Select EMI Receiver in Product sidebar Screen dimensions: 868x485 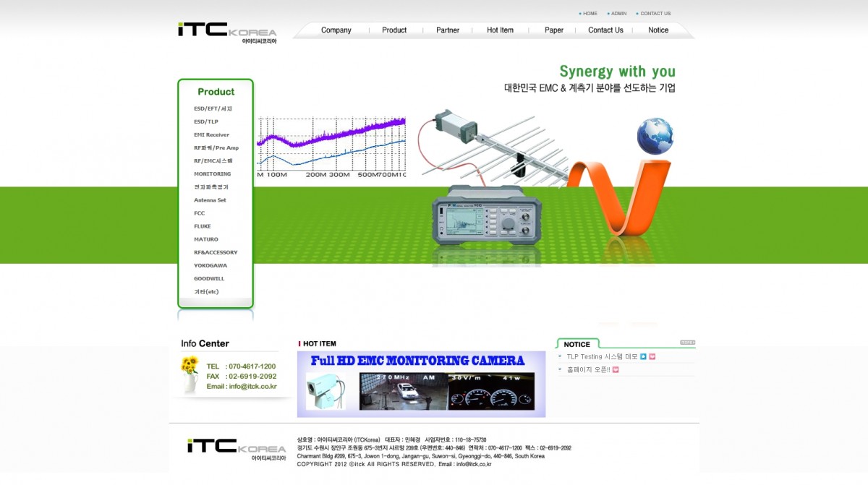(x=211, y=134)
